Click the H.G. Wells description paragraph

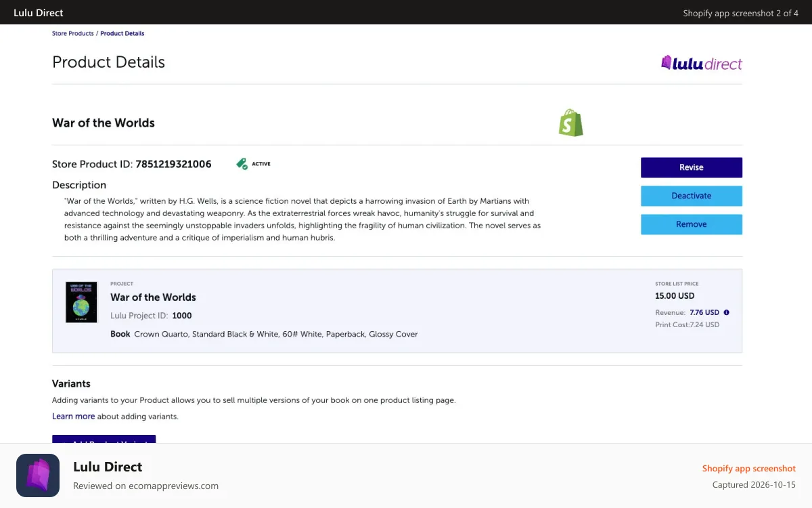pyautogui.click(x=302, y=219)
